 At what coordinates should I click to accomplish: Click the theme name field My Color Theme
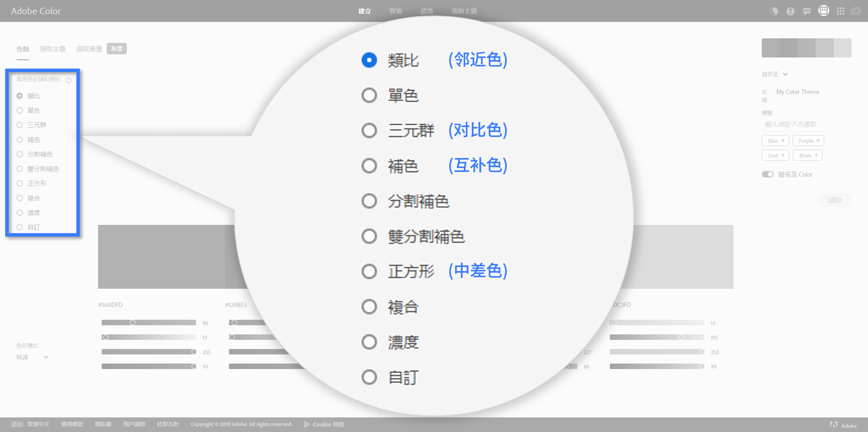click(x=813, y=92)
